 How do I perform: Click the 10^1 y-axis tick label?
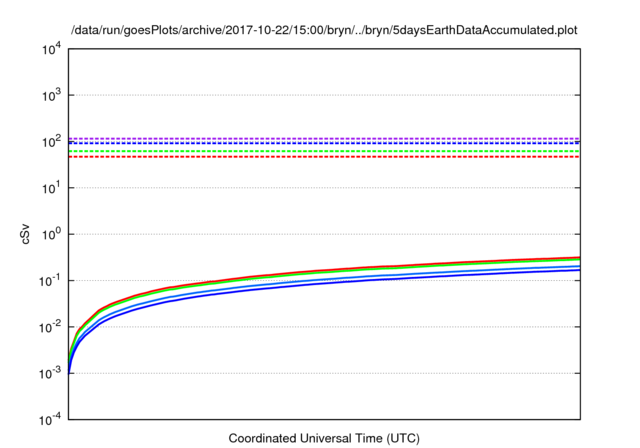click(51, 188)
